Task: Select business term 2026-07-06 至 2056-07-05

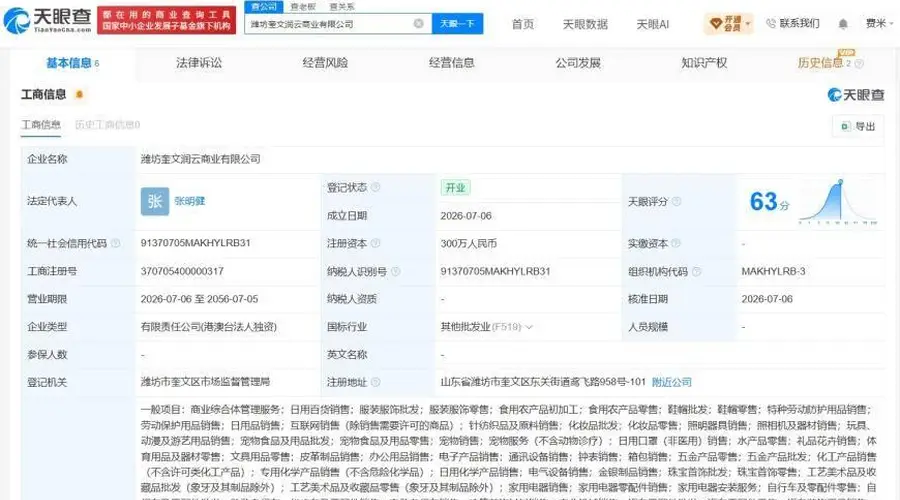Action: 199,299
